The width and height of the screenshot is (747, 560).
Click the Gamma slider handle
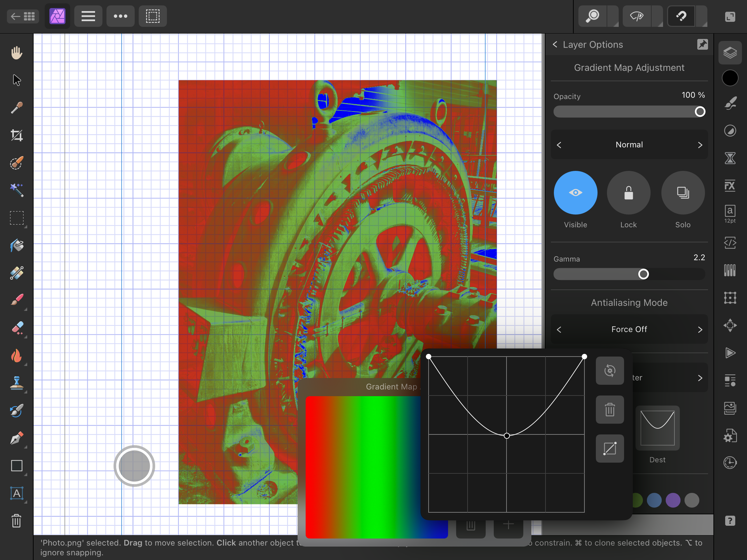[643, 274]
